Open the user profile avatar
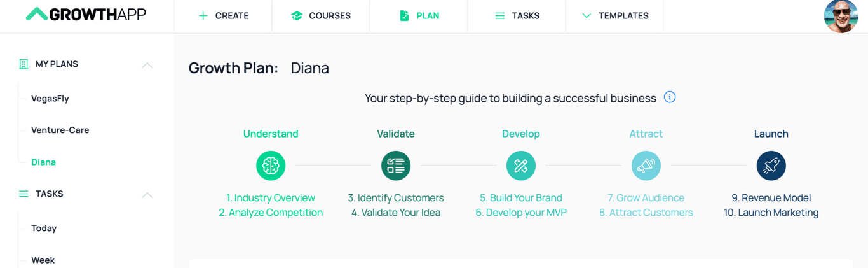This screenshot has height=268, width=868. [x=841, y=16]
